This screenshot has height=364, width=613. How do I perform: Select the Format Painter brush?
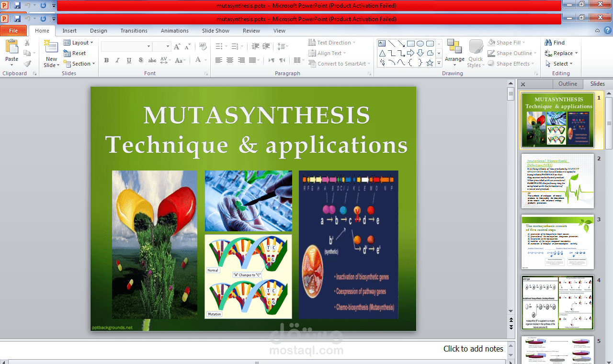27,64
